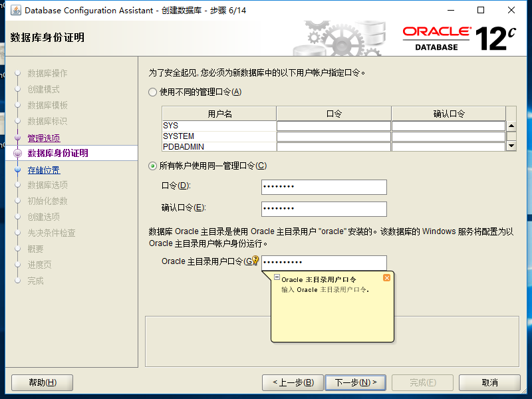Image resolution: width=532 pixels, height=399 pixels.
Task: Click the 口令 column header
Action: [334, 114]
